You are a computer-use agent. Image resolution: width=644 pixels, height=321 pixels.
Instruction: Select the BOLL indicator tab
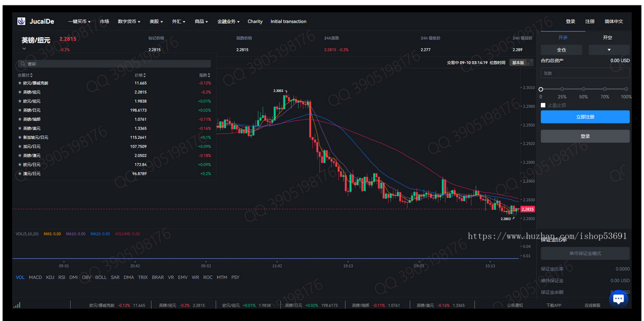101,278
